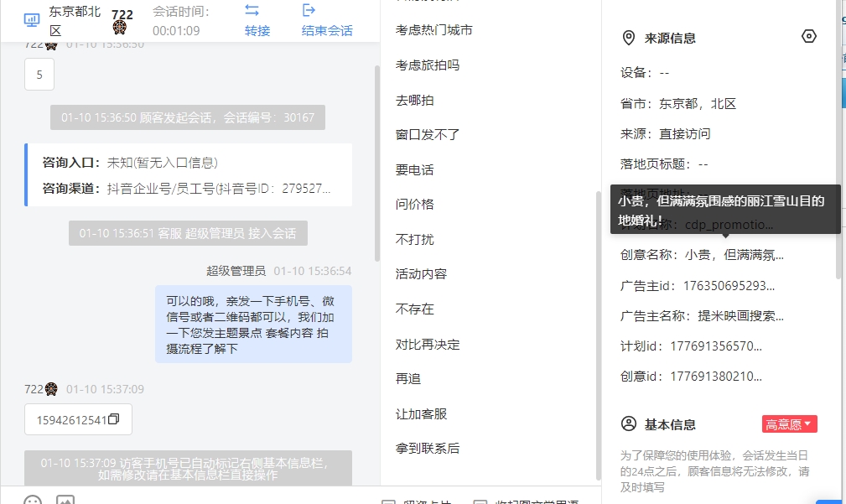Click the 创意名称 小贵，但满满氛 field
The image size is (846, 504).
point(702,255)
